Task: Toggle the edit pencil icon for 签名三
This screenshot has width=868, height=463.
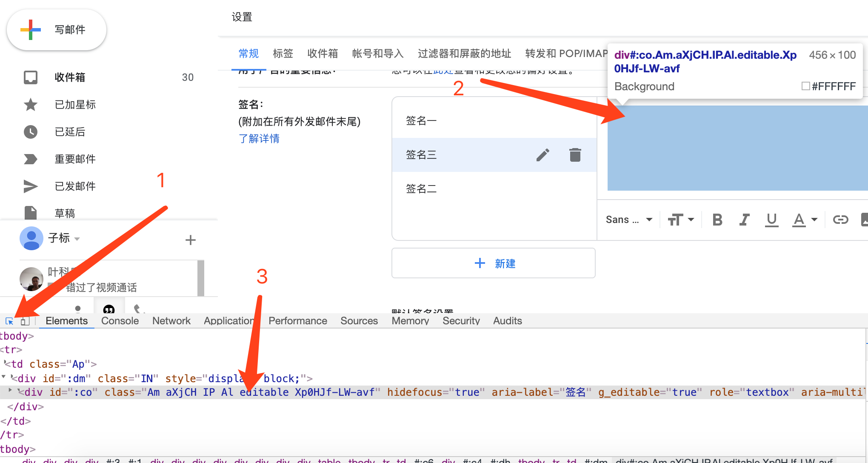Action: (x=542, y=154)
